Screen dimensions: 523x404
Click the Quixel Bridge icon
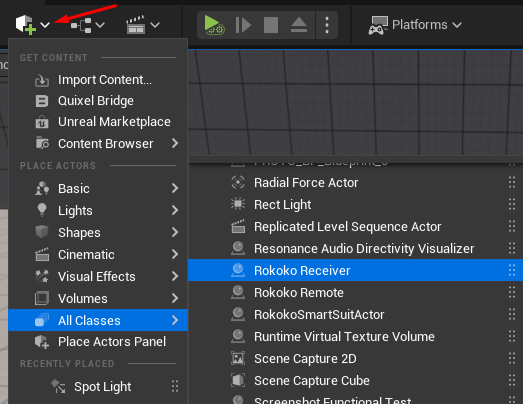pos(42,101)
